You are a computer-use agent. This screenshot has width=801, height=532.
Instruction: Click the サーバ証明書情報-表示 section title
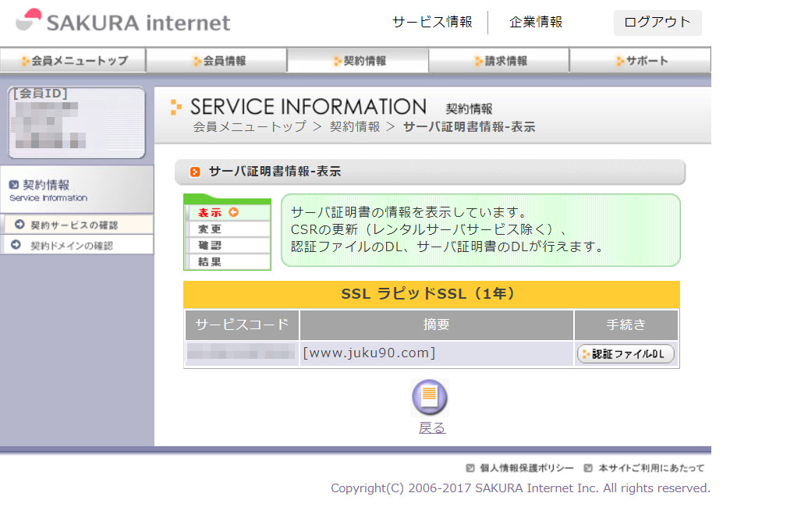coord(275,171)
